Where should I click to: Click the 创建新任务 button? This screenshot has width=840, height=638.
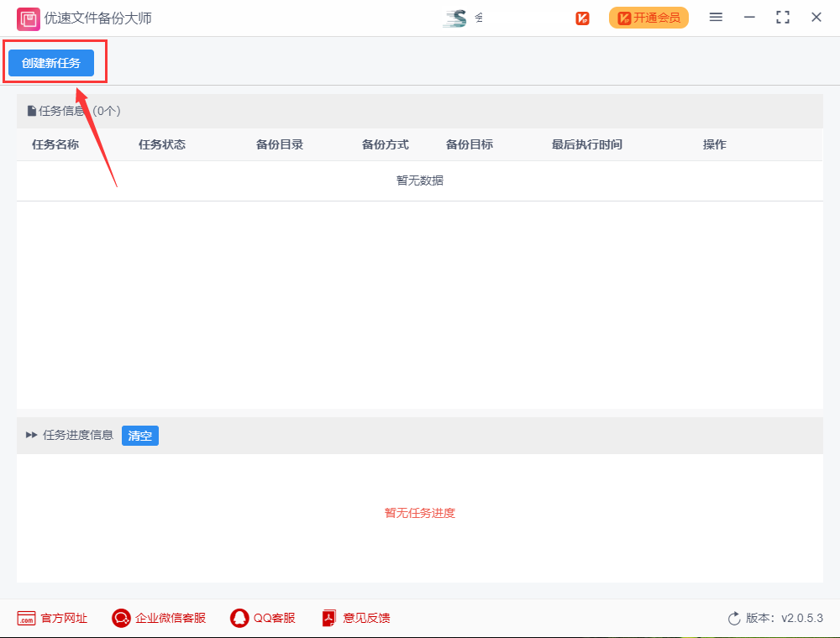tap(51, 63)
